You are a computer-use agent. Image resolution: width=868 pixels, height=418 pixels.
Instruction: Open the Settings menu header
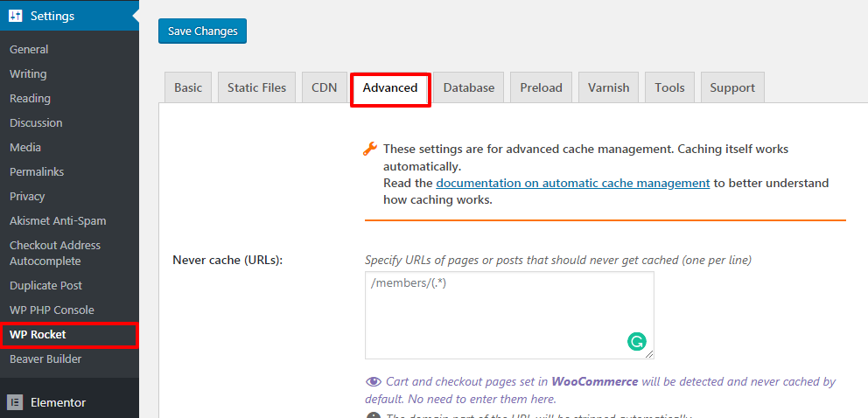[x=69, y=16]
